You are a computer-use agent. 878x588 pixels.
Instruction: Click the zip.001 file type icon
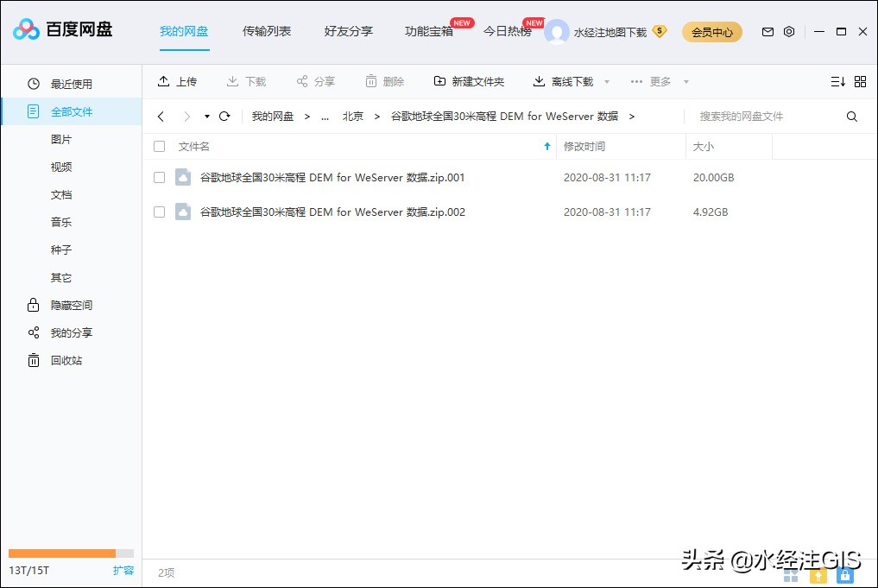tap(183, 177)
